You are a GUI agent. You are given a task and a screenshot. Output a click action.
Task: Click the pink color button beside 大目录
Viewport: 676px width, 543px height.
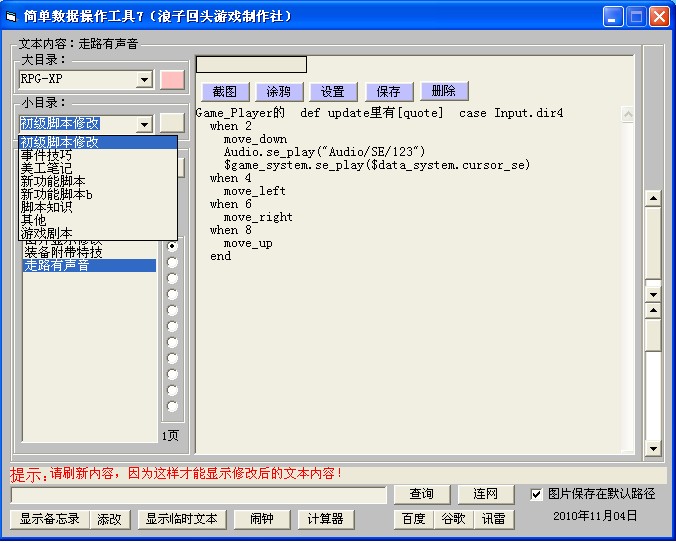tap(172, 80)
